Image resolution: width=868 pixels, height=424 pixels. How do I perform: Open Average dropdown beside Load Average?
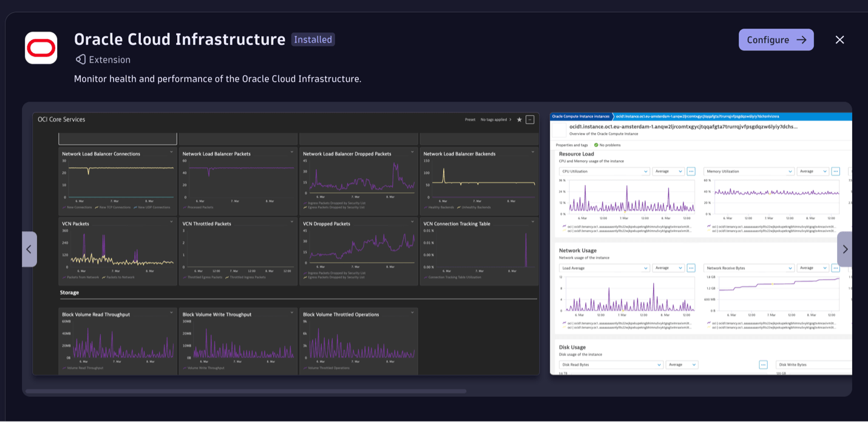click(x=668, y=268)
